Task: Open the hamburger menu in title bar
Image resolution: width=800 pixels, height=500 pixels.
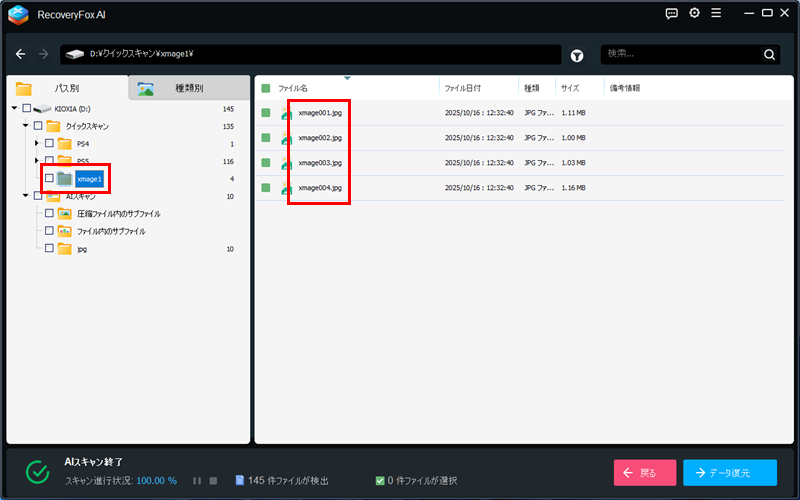Action: point(715,14)
